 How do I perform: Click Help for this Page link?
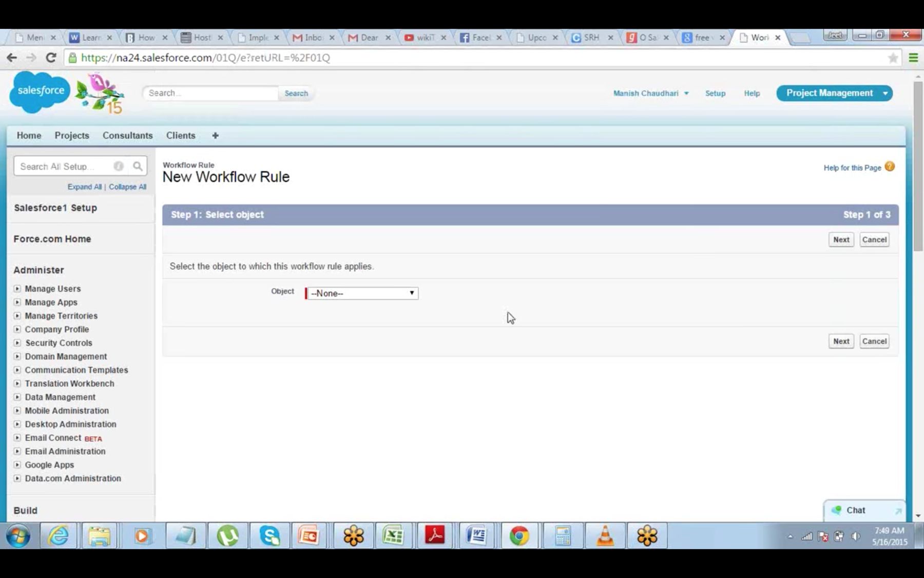[852, 167]
